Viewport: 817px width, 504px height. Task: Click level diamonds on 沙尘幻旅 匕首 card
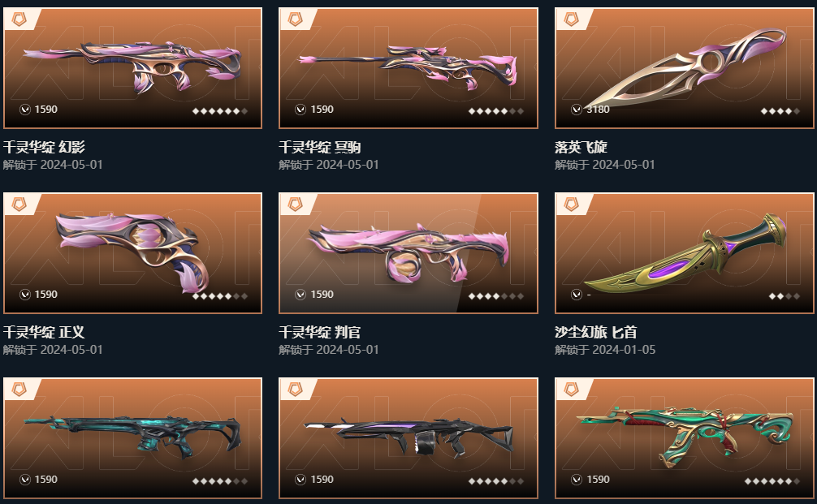(x=785, y=296)
